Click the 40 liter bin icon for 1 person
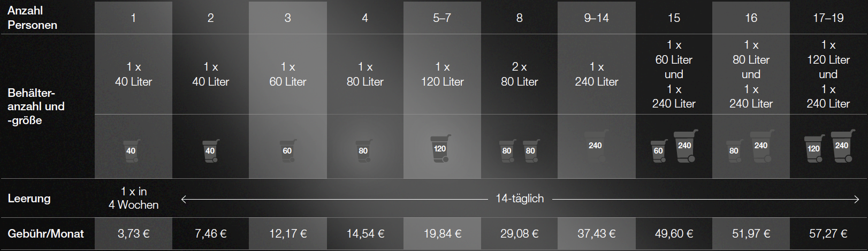Screen dimensions: 868x251 (131, 151)
